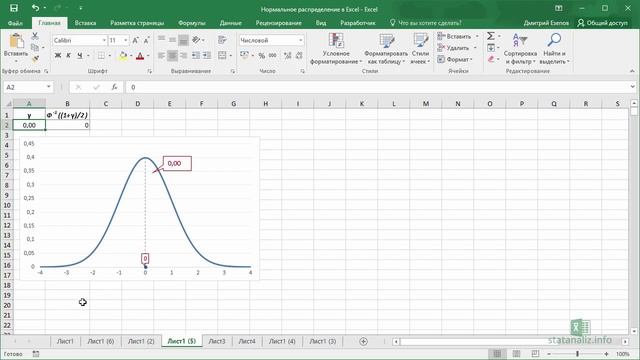Click the red font color A swatch
Image resolution: width=640 pixels, height=360 pixels.
(140, 56)
